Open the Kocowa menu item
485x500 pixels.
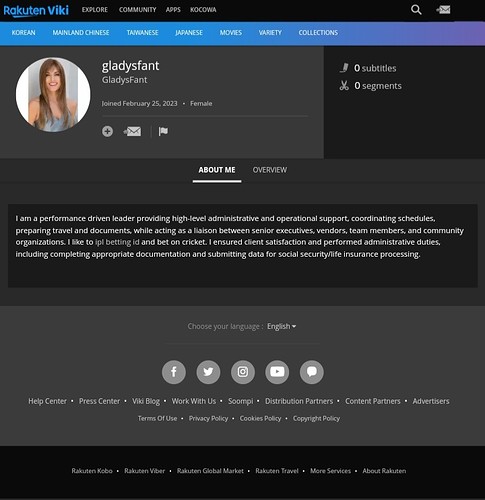point(203,10)
